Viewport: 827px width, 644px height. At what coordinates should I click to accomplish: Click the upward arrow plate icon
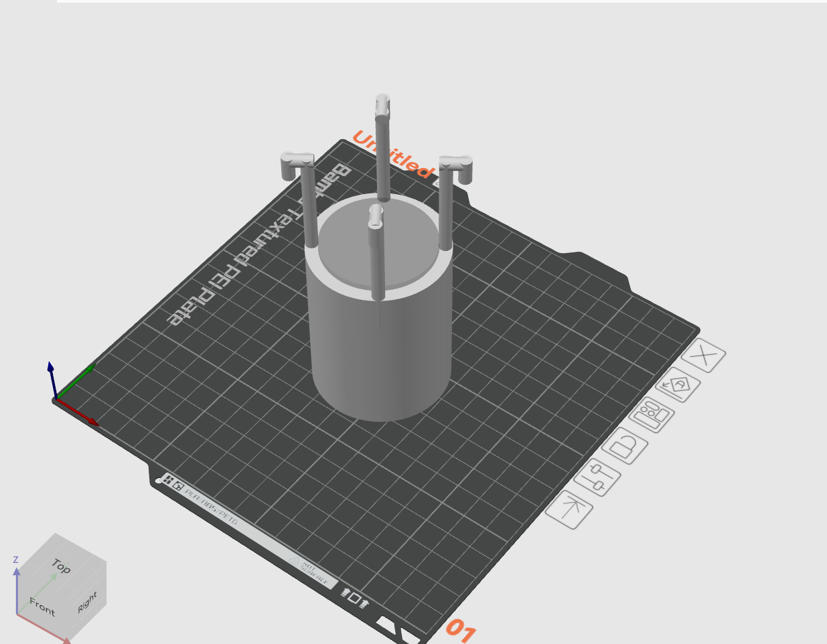[x=569, y=509]
